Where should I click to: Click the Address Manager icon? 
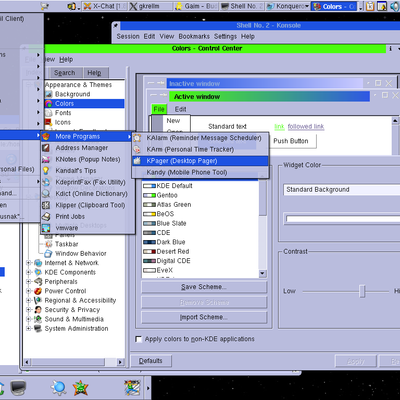pos(46,148)
